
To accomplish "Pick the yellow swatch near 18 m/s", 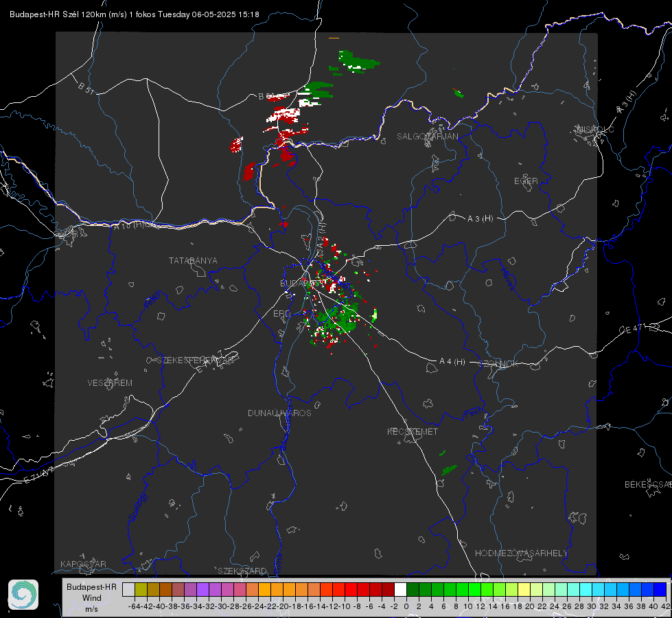I will click(524, 589).
